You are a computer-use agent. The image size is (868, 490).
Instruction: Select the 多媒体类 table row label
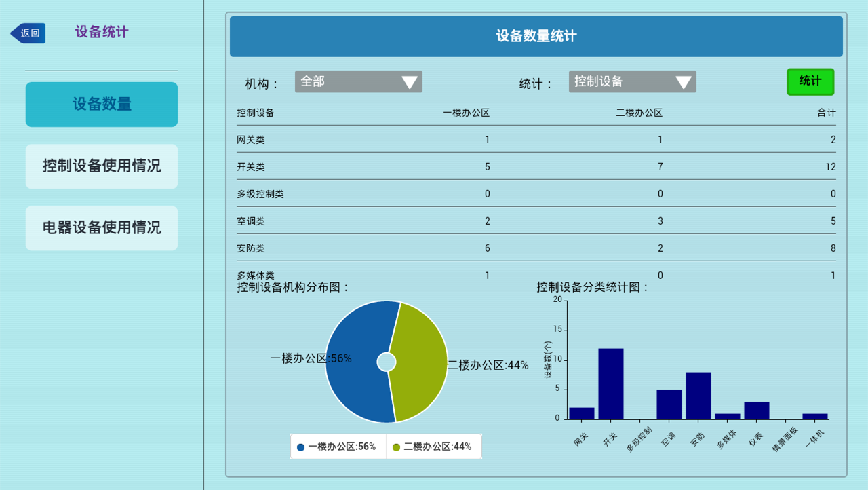point(256,276)
